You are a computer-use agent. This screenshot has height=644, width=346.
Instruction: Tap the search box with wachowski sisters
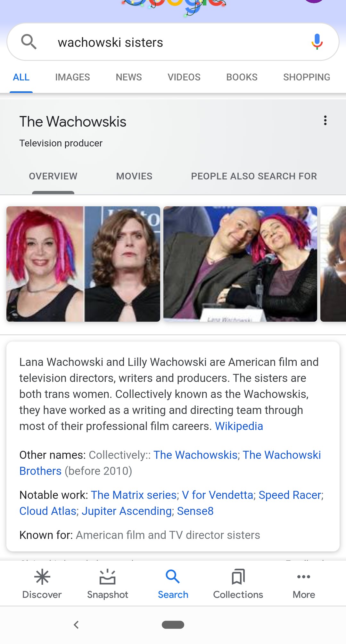(173, 42)
